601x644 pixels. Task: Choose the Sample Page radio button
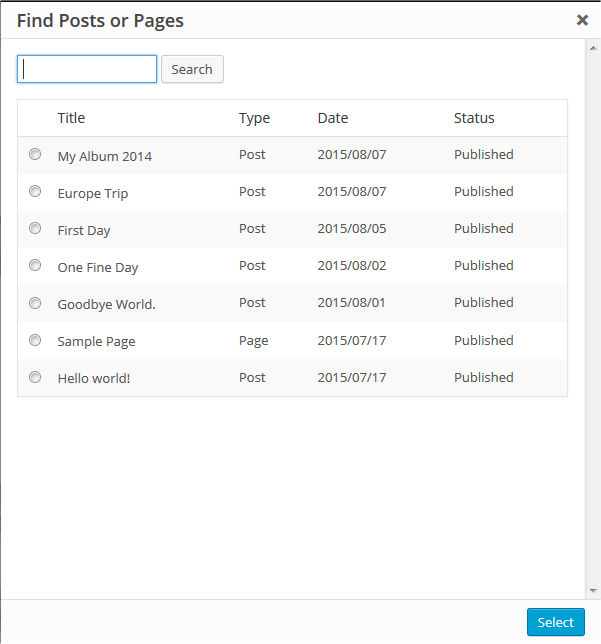[x=35, y=340]
